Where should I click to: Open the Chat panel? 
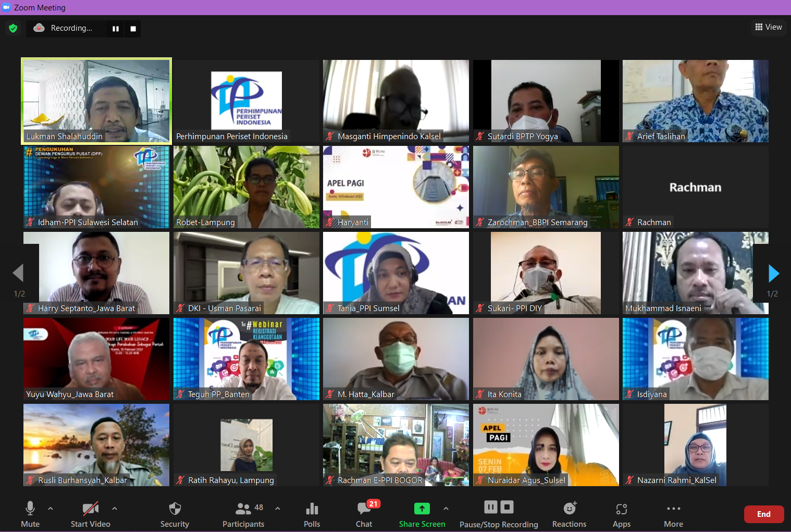point(364,514)
